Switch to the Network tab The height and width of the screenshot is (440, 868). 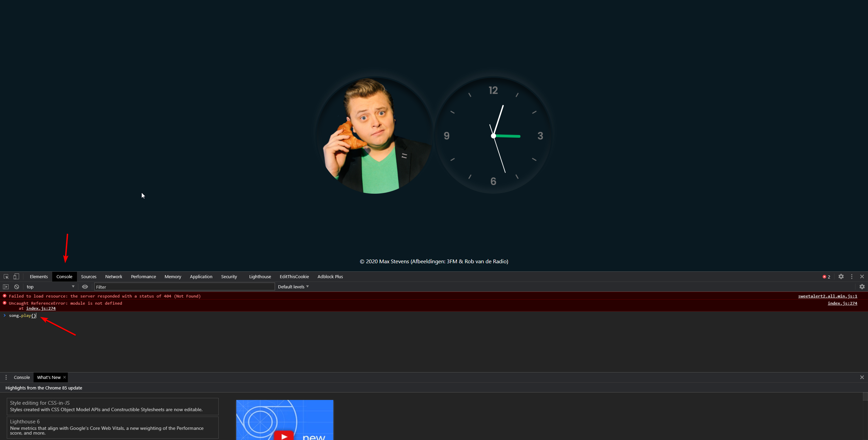[x=114, y=276]
